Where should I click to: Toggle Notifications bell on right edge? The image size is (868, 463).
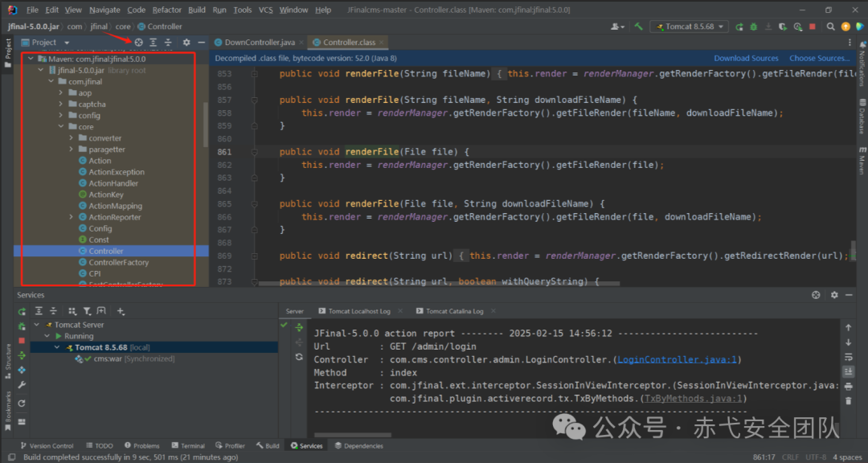point(862,63)
